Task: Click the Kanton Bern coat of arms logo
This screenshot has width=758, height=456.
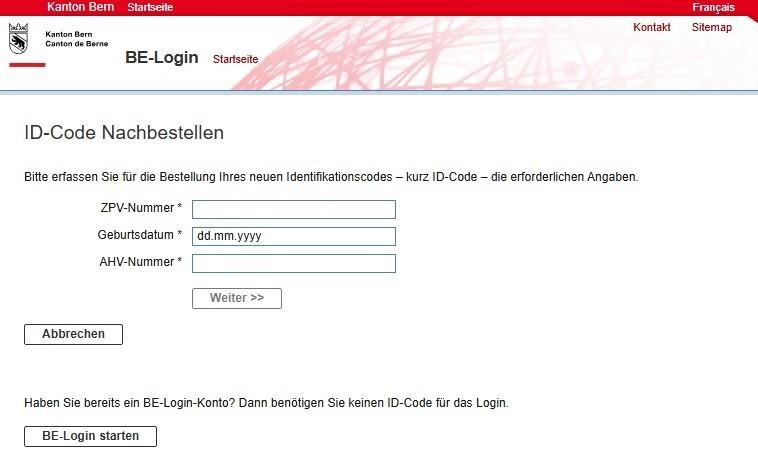Action: tap(18, 38)
